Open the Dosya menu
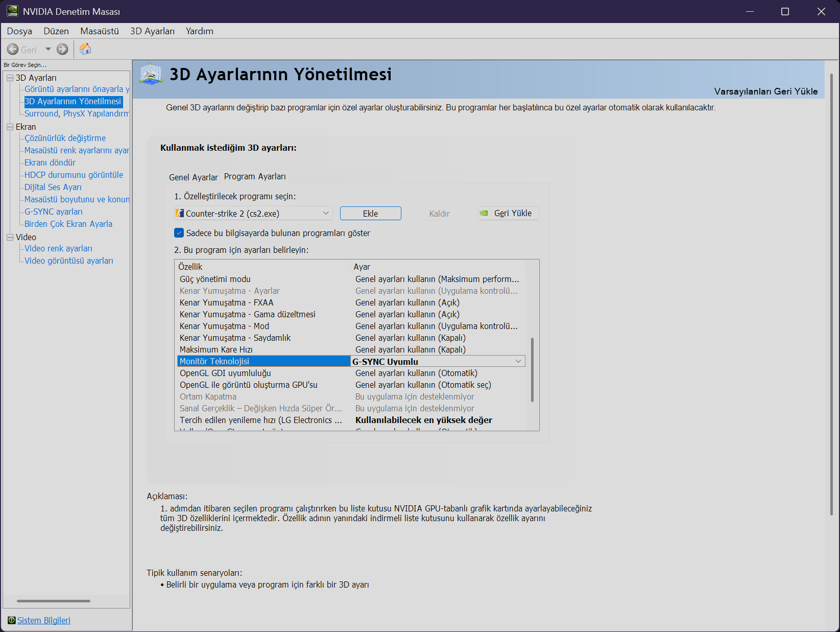This screenshot has height=632, width=840. click(19, 31)
